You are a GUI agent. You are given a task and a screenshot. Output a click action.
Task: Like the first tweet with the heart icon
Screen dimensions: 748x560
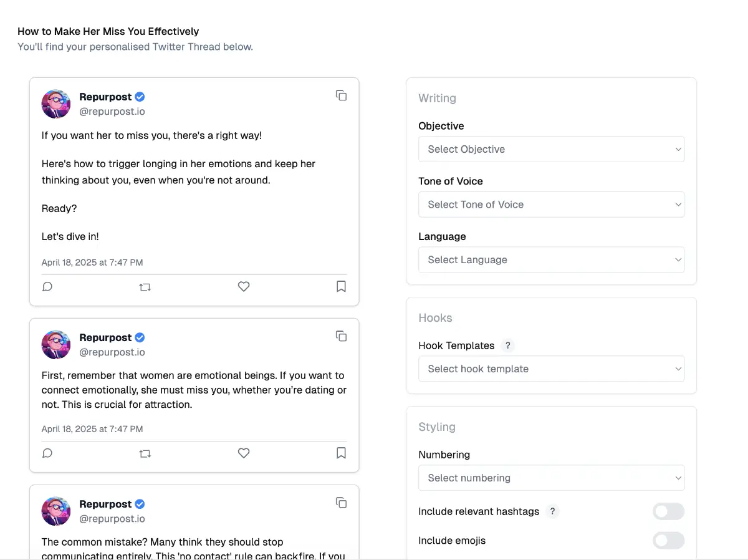click(244, 287)
